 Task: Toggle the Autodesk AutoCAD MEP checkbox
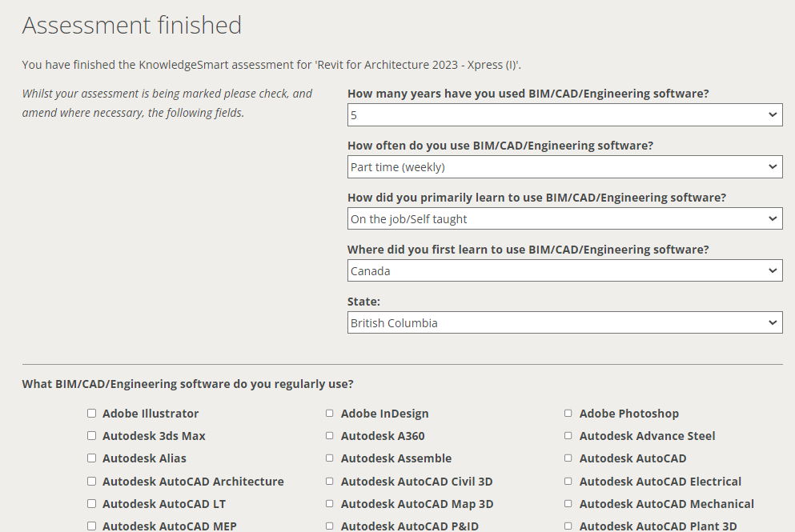click(x=91, y=526)
